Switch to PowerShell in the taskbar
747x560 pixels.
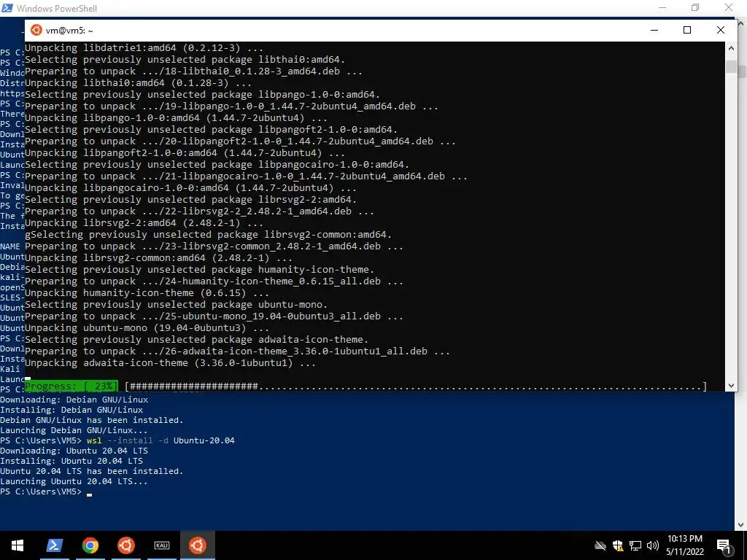54,545
